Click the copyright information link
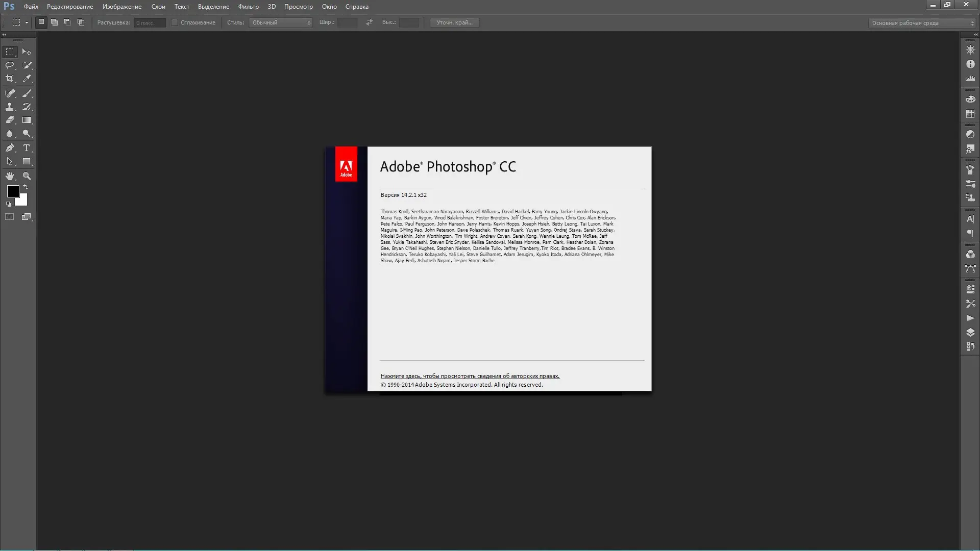Viewport: 980px width, 551px height. [470, 376]
